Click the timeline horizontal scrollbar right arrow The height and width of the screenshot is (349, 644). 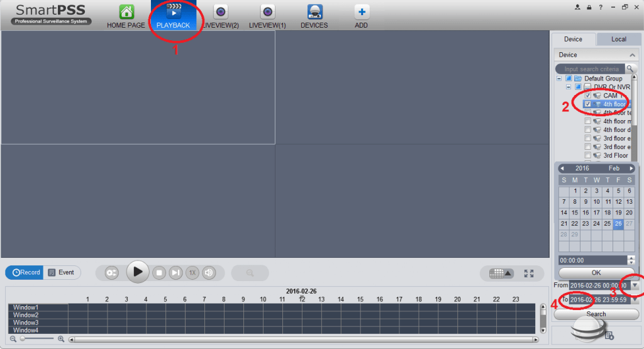pos(536,340)
